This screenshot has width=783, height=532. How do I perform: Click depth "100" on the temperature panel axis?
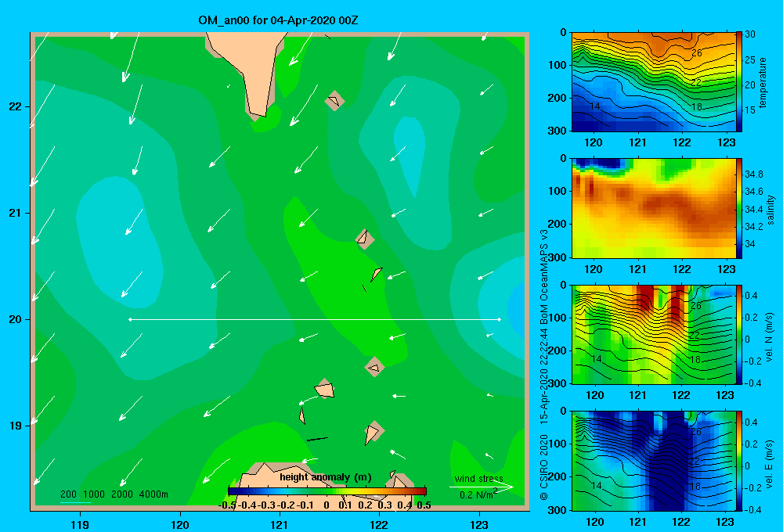click(x=557, y=65)
